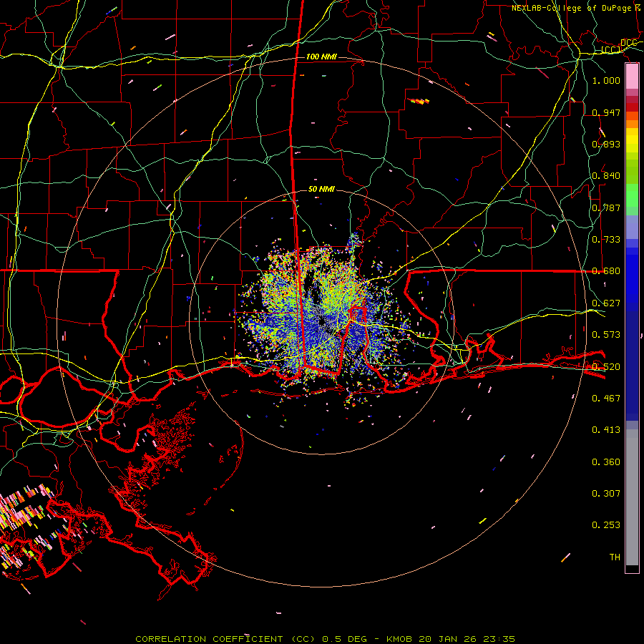The height and width of the screenshot is (644, 644).
Task: Click the "50 NMI" range ring label
Action: tap(321, 189)
